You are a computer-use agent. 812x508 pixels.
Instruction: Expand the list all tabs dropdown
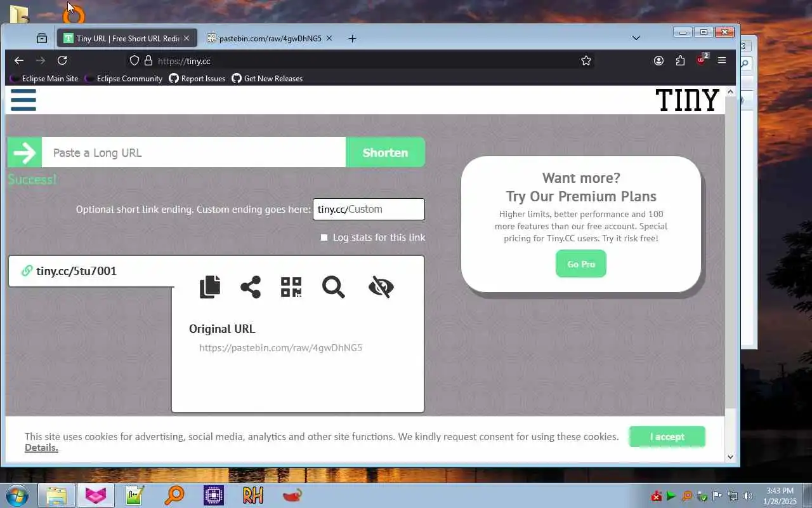click(x=636, y=38)
